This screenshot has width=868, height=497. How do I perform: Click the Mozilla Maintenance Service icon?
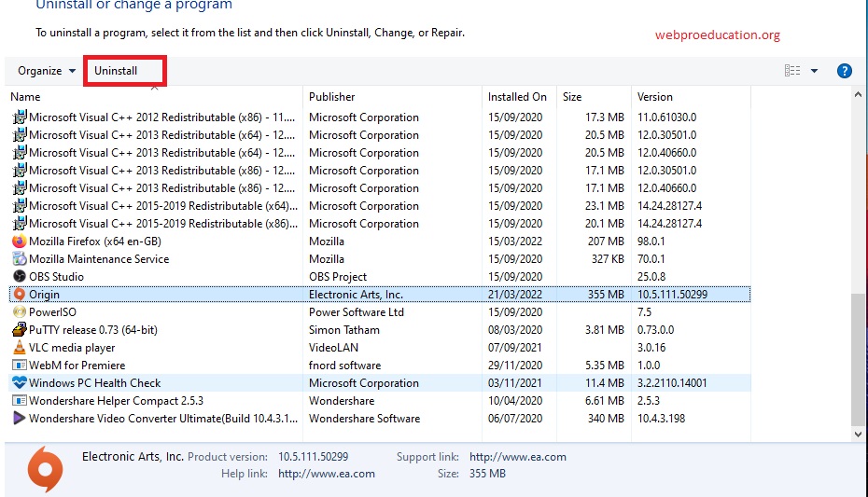pos(19,258)
